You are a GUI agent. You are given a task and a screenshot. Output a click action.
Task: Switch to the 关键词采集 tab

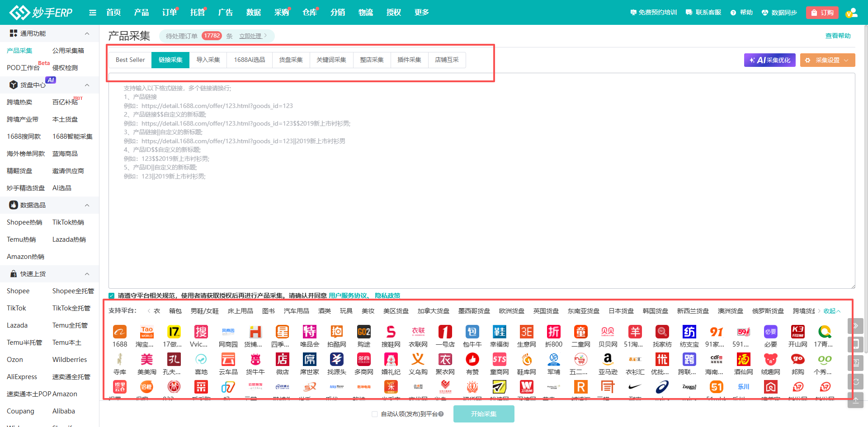[331, 60]
